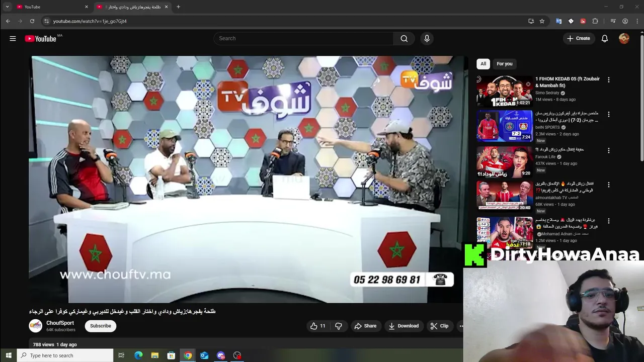Open the Chrome profile icon
Viewport: 644px width, 362px height.
[x=625, y=21]
